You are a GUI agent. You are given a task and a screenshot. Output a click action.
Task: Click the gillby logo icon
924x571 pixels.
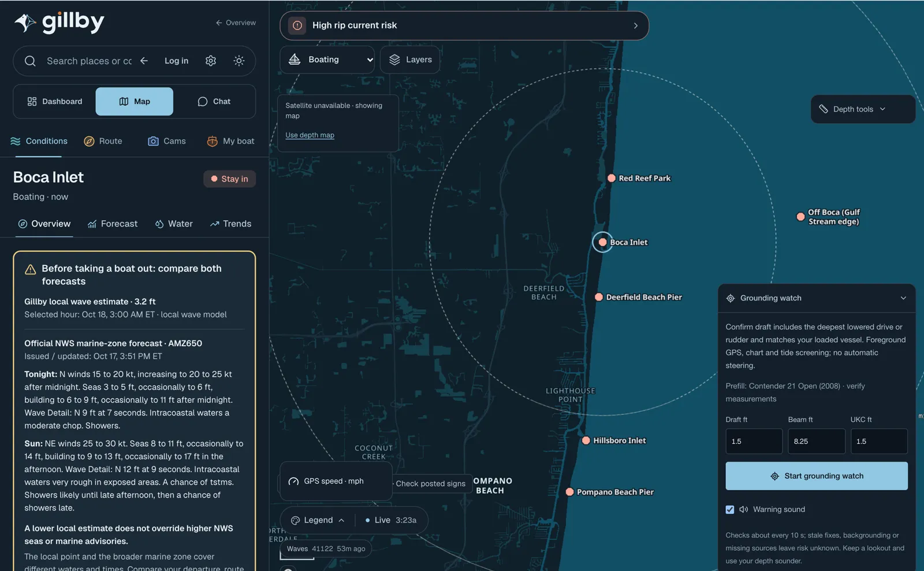pyautogui.click(x=25, y=23)
